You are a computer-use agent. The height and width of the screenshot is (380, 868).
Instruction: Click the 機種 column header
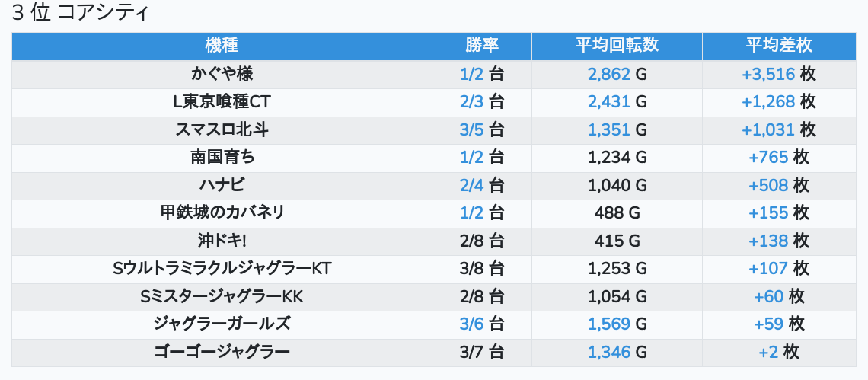[222, 46]
